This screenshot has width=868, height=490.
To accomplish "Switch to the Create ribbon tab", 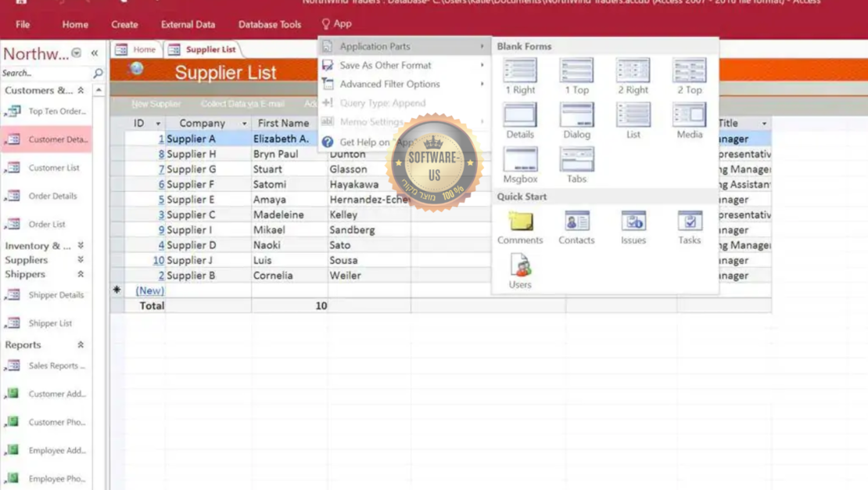I will tap(124, 24).
